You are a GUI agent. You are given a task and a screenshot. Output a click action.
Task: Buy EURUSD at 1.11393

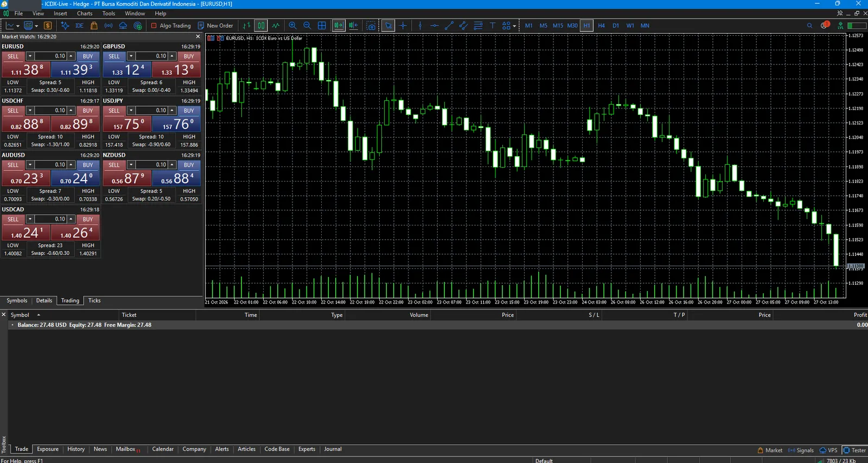tap(75, 69)
